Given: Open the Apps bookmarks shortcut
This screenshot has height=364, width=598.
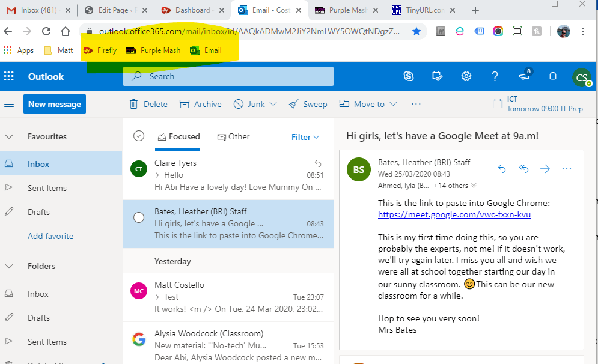Looking at the screenshot, I should (19, 50).
